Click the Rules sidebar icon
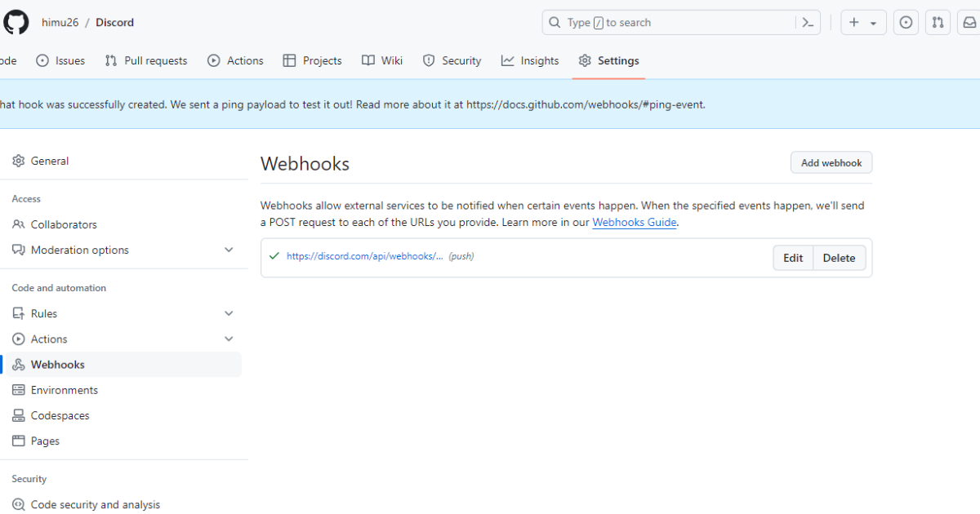The image size is (980, 514). coord(18,313)
